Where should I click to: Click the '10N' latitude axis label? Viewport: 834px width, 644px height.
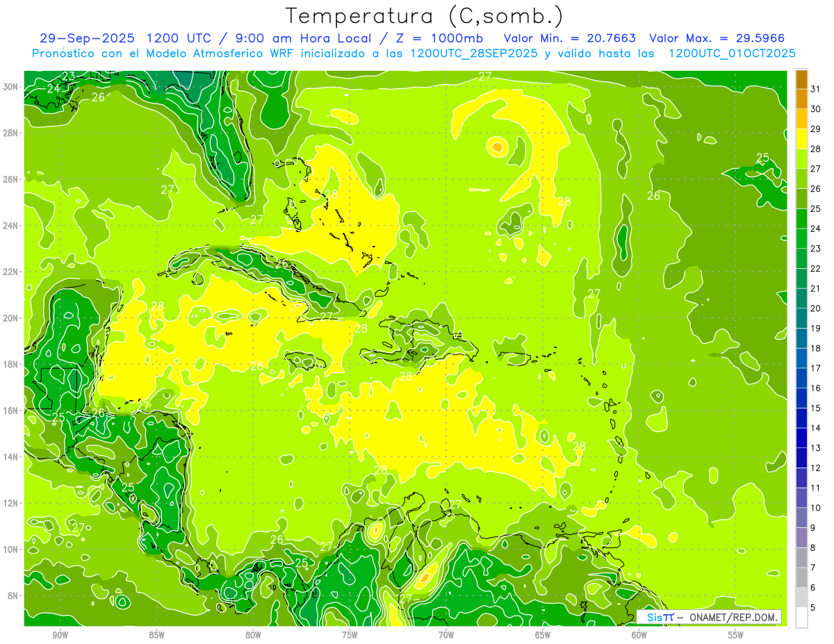[10, 550]
